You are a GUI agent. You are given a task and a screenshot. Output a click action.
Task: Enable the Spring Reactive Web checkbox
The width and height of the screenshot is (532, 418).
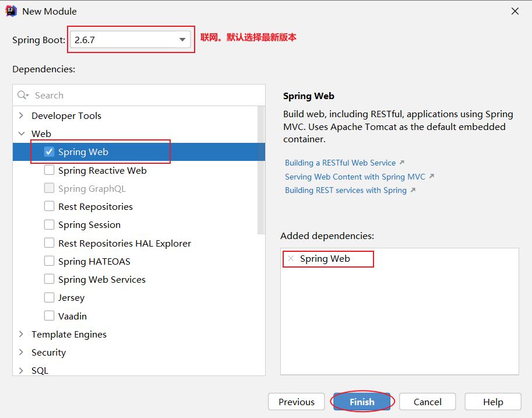point(49,170)
